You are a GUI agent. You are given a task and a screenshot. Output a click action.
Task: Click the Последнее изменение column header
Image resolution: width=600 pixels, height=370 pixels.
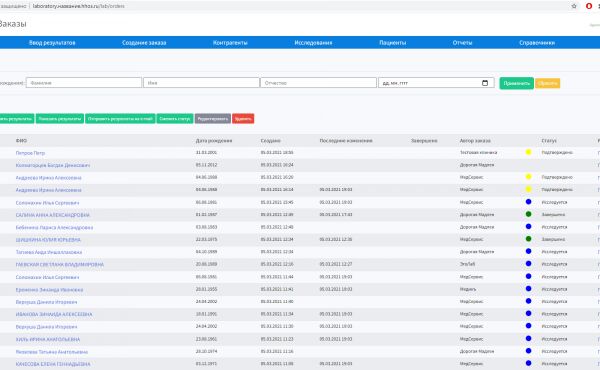(346, 140)
